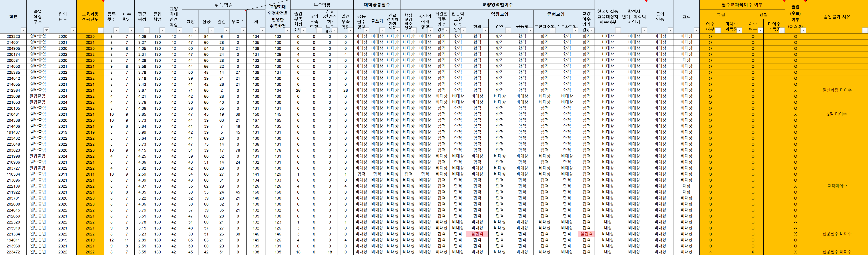
Task: Expand 졸업(수료)여부 filter dropdown
Action: point(803,30)
